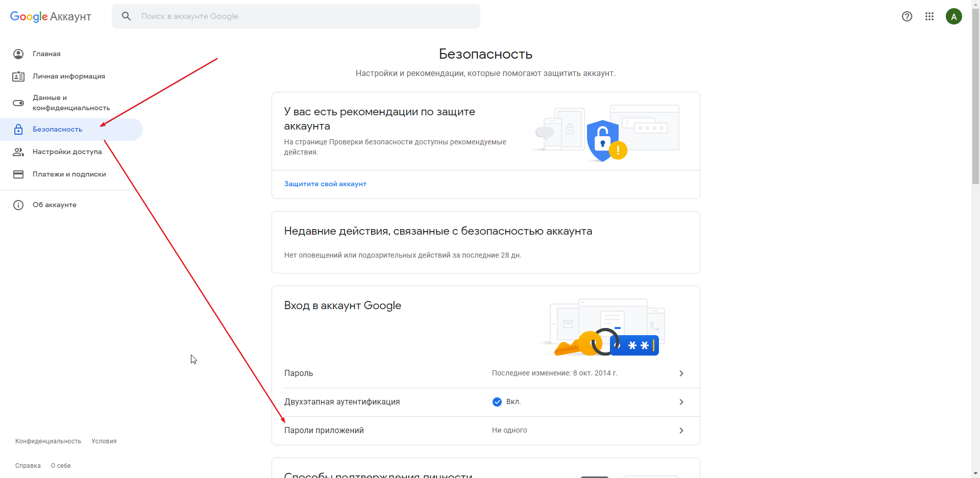Image resolution: width=980 pixels, height=478 pixels.
Task: Click the Справка footer link
Action: click(x=28, y=466)
